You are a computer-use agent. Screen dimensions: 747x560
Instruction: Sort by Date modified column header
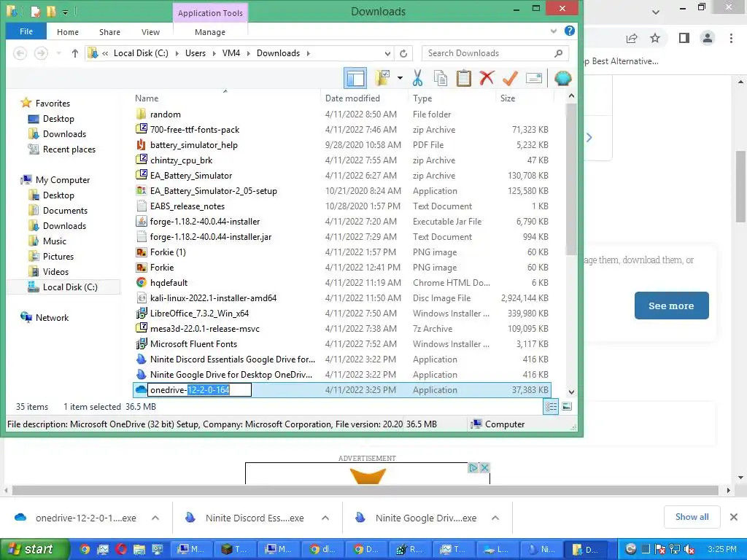(x=352, y=98)
